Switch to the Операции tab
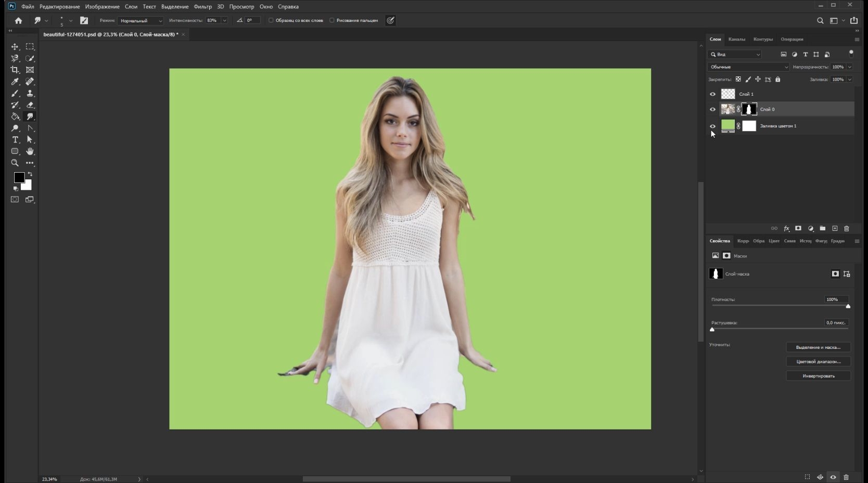This screenshot has height=483, width=868. [792, 40]
